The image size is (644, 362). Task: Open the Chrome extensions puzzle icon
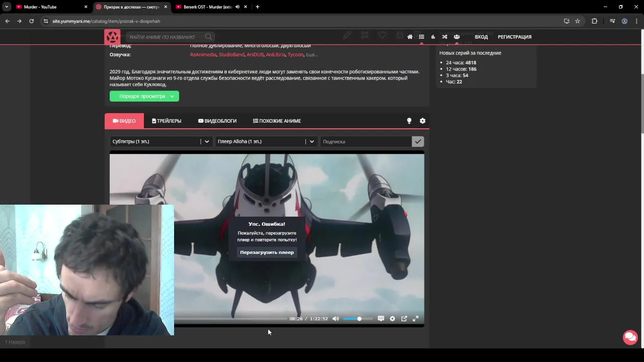point(595,21)
